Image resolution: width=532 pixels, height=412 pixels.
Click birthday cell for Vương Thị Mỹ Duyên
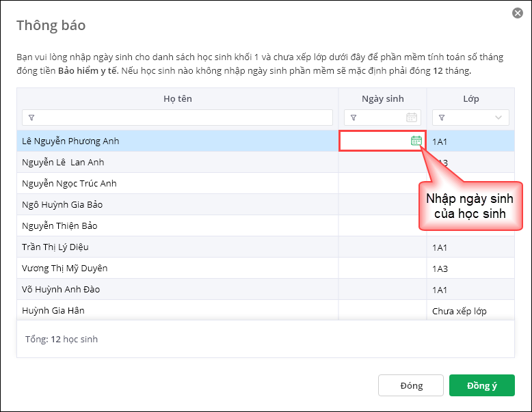coord(382,268)
